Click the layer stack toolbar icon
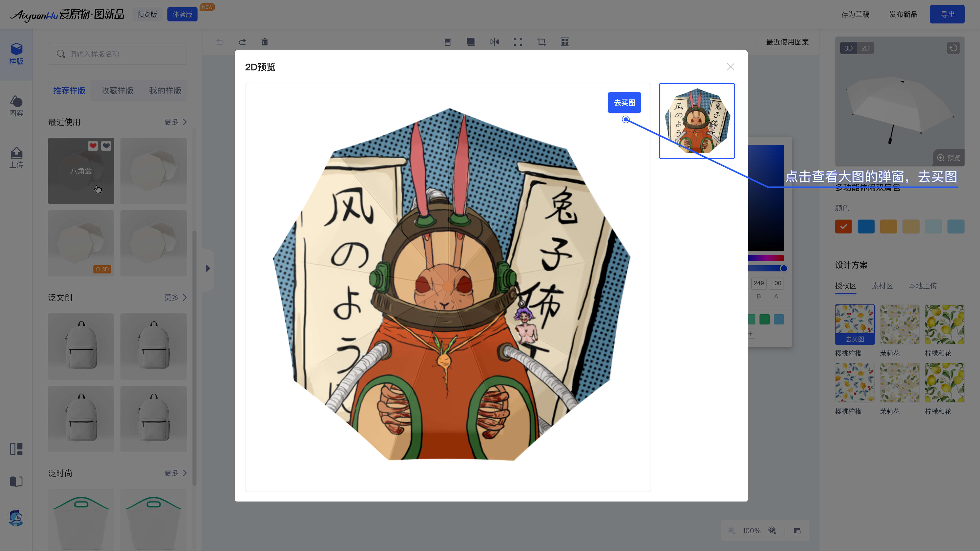Image resolution: width=980 pixels, height=551 pixels. [x=471, y=42]
